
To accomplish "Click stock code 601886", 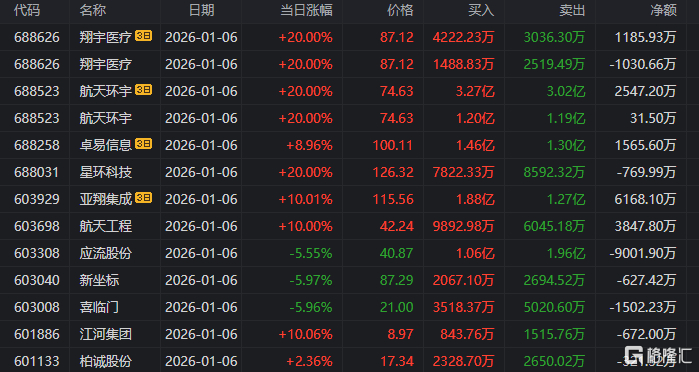I will 37,334.
